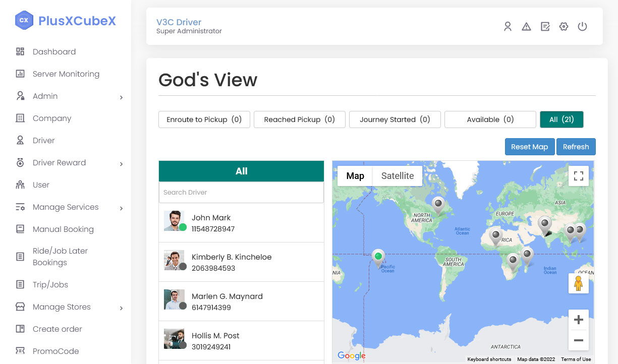Click the Google logo on the map
The height and width of the screenshot is (364, 618).
tap(352, 355)
